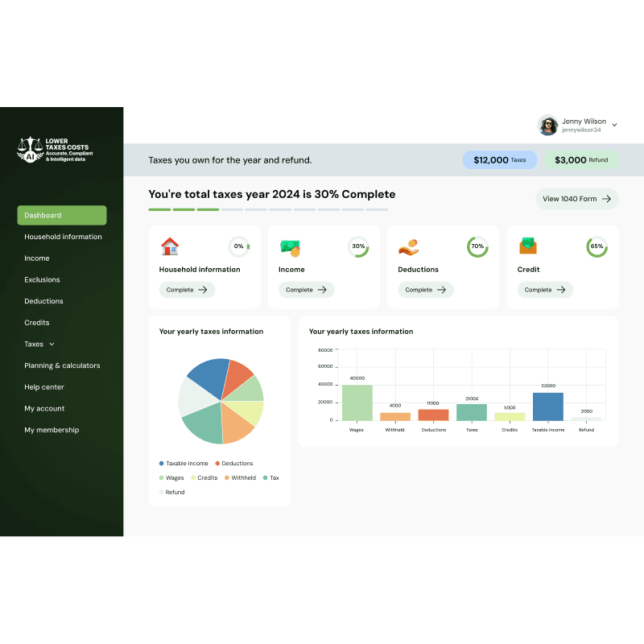Click the Deductions legend swatch under pie chart
Image resolution: width=644 pixels, height=644 pixels.
217,464
